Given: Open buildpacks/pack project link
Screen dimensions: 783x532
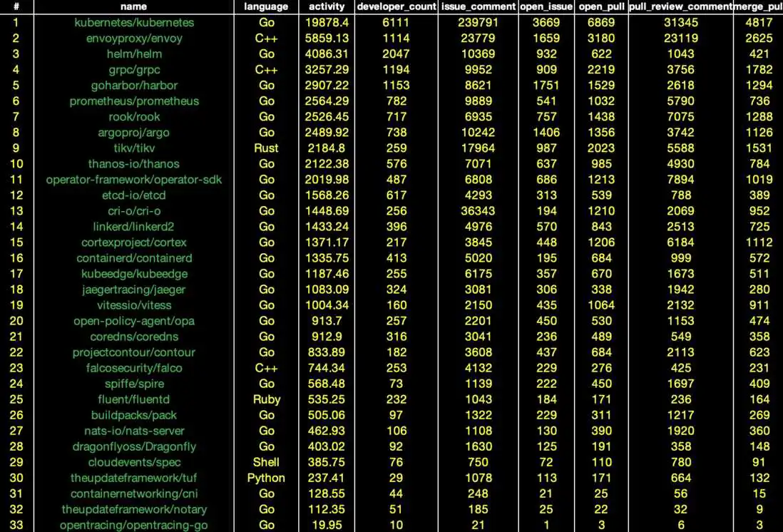Looking at the screenshot, I should click(x=134, y=415).
